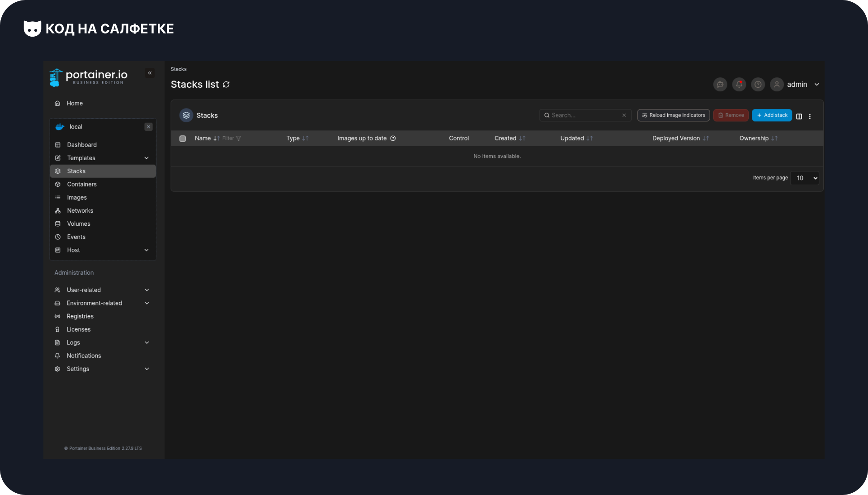868x495 pixels.
Task: Click the Reload image indicators button
Action: tap(674, 115)
